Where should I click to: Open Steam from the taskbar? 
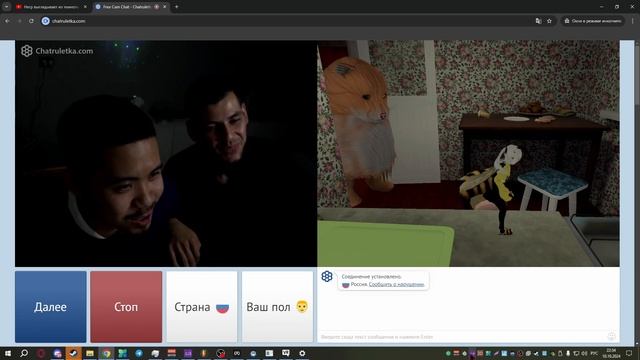tap(73, 353)
